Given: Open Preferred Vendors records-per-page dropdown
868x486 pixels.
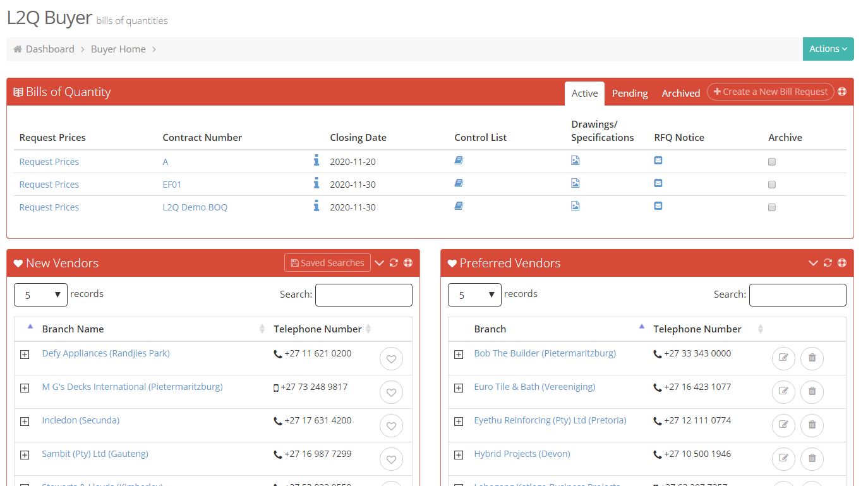Looking at the screenshot, I should pos(474,295).
